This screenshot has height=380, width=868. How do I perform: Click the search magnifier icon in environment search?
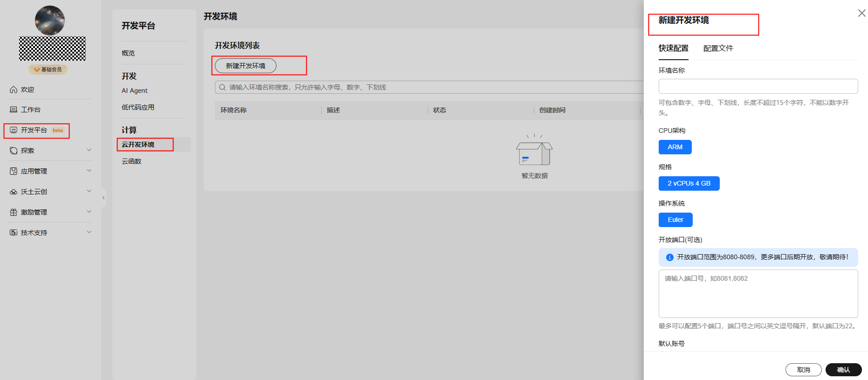(222, 87)
